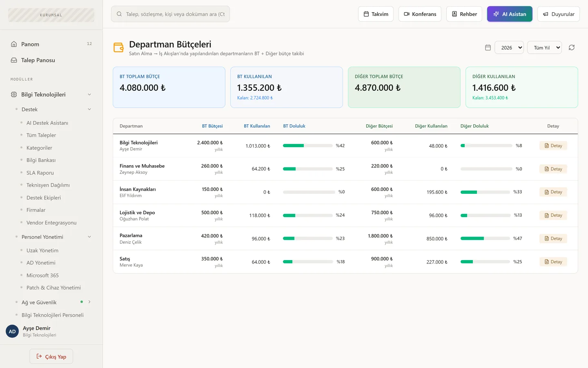The height and width of the screenshot is (368, 588).
Task: Launch the AI Asistan
Action: (x=510, y=14)
